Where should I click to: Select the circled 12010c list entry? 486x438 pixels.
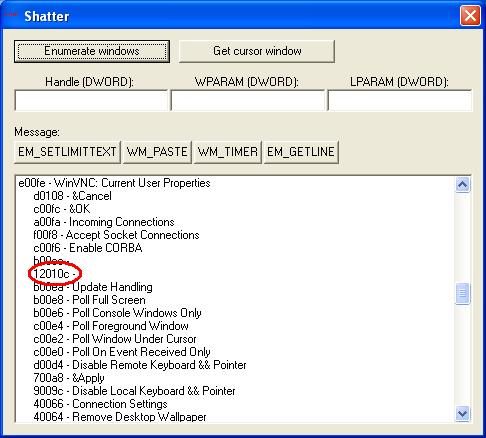[54, 274]
